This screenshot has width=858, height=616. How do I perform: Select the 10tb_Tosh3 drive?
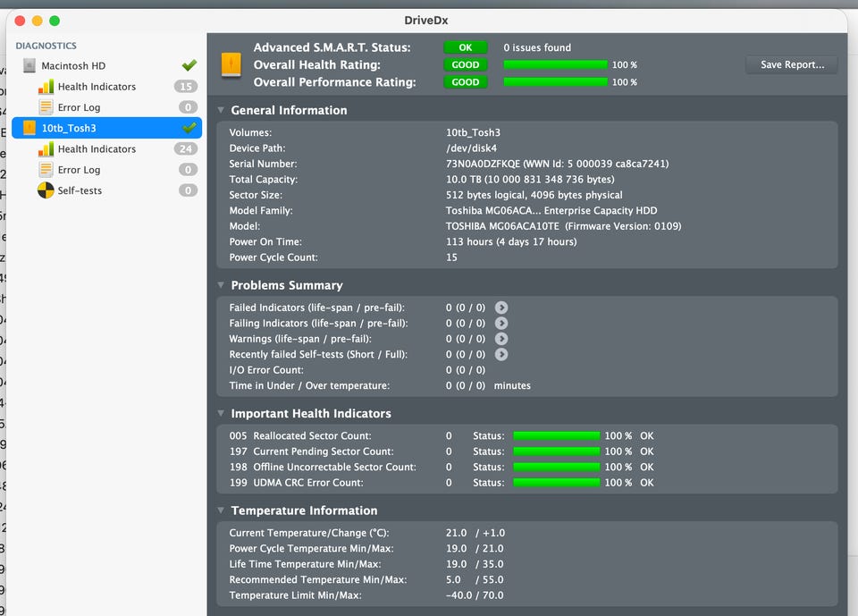tap(106, 128)
